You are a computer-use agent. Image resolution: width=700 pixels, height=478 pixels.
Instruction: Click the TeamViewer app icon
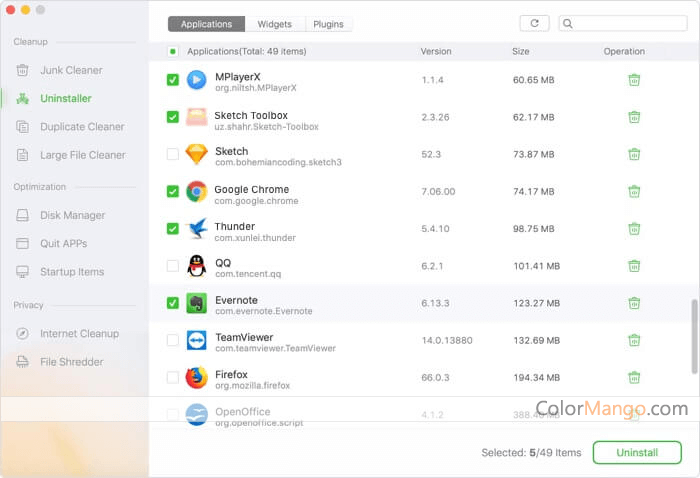click(x=197, y=340)
